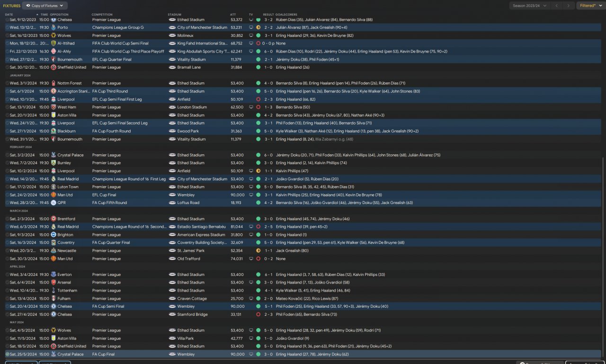The height and width of the screenshot is (364, 606).
Task: Click the 74,031 attendance figure
Action: [237, 259]
